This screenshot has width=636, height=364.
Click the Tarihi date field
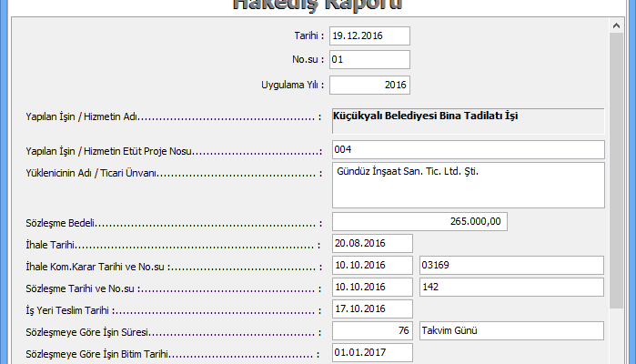[369, 35]
